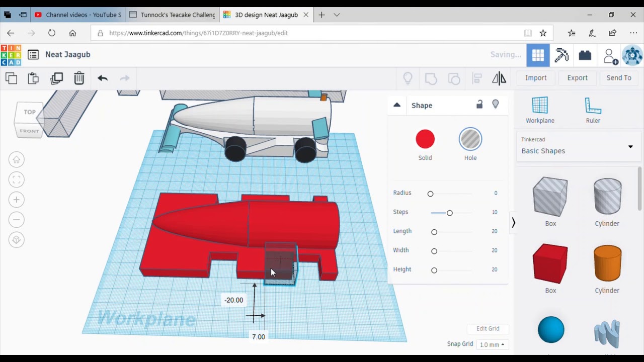The width and height of the screenshot is (644, 362).
Task: Click the Import button
Action: 536,78
